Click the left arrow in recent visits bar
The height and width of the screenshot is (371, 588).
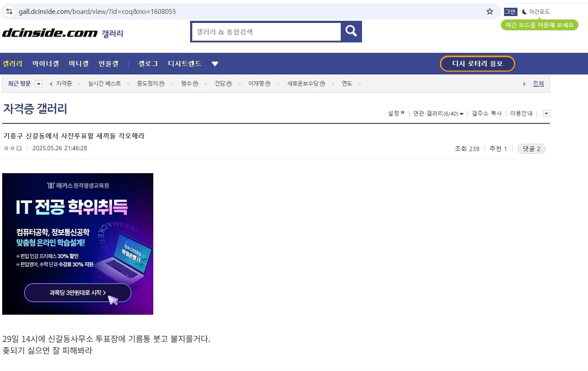51,84
